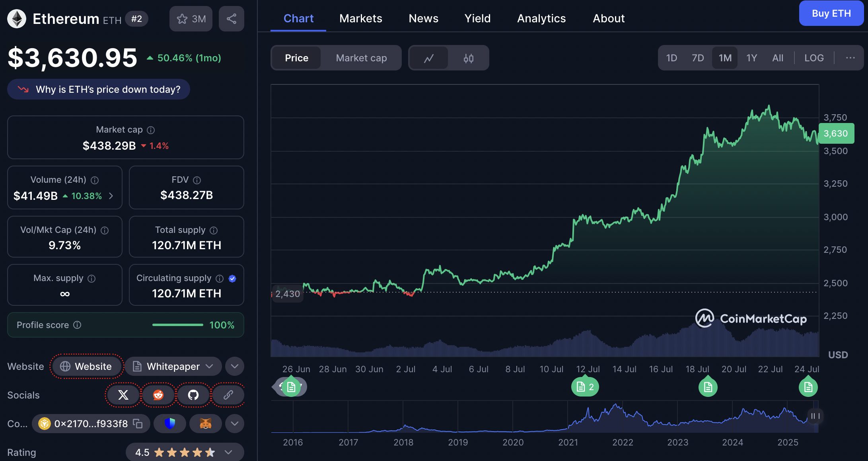This screenshot has height=461, width=868.
Task: Open the 24 Jul news event marker
Action: [x=808, y=386]
